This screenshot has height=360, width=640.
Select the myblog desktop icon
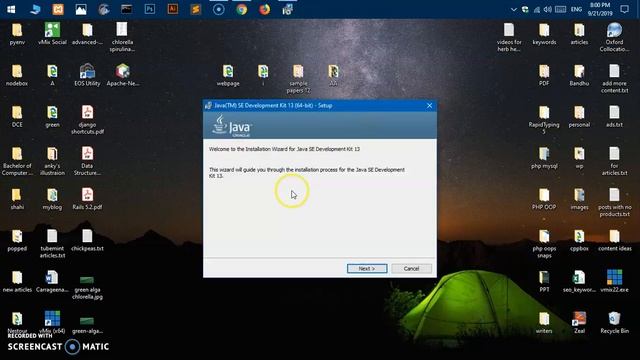click(x=52, y=199)
